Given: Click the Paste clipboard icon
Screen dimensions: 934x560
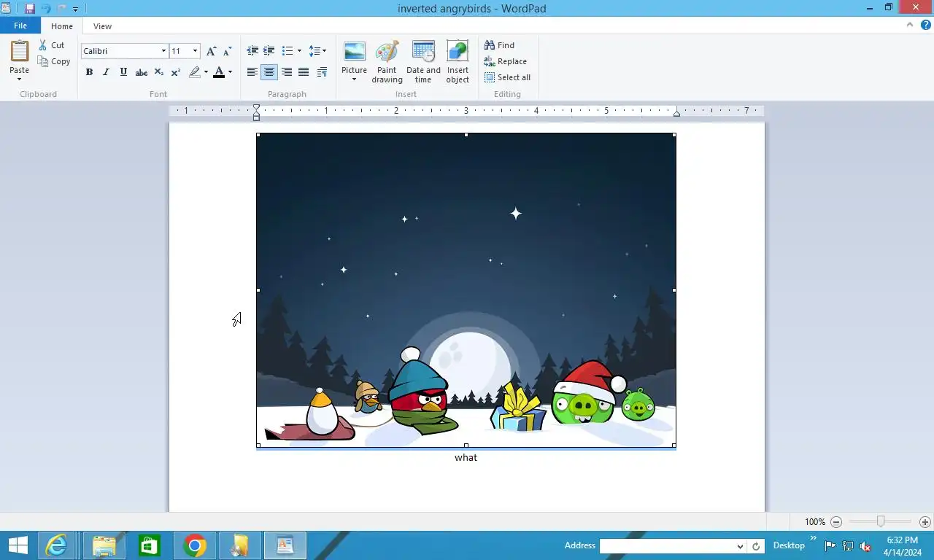Looking at the screenshot, I should coord(20,51).
